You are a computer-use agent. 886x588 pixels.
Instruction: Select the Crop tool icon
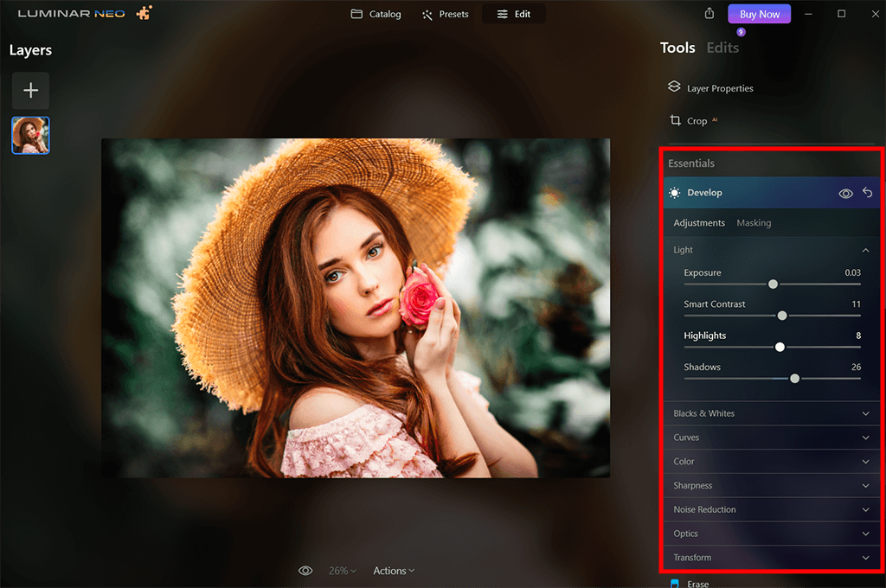tap(675, 120)
